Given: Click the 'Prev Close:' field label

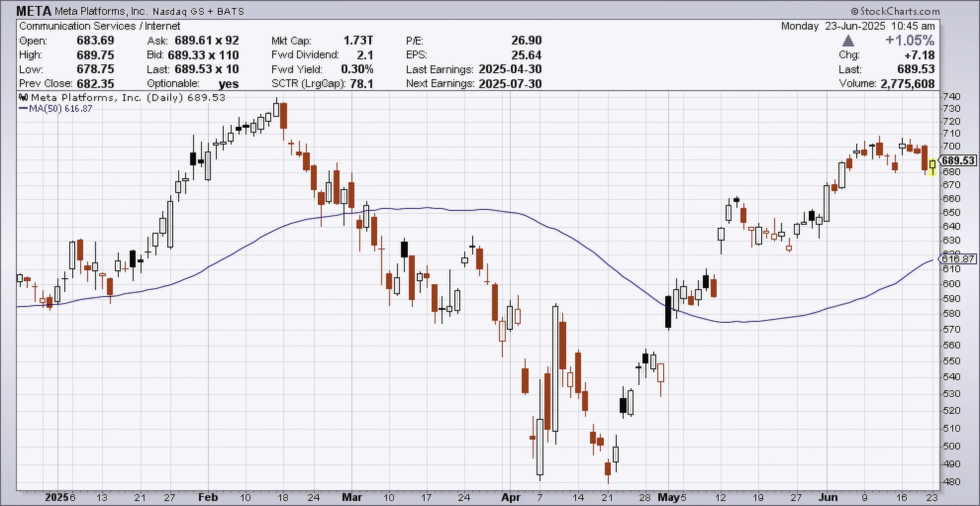Looking at the screenshot, I should 46,84.
